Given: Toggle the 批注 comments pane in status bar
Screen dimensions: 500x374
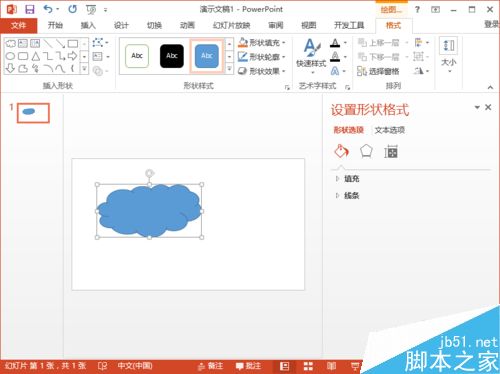Looking at the screenshot, I should click(x=248, y=366).
